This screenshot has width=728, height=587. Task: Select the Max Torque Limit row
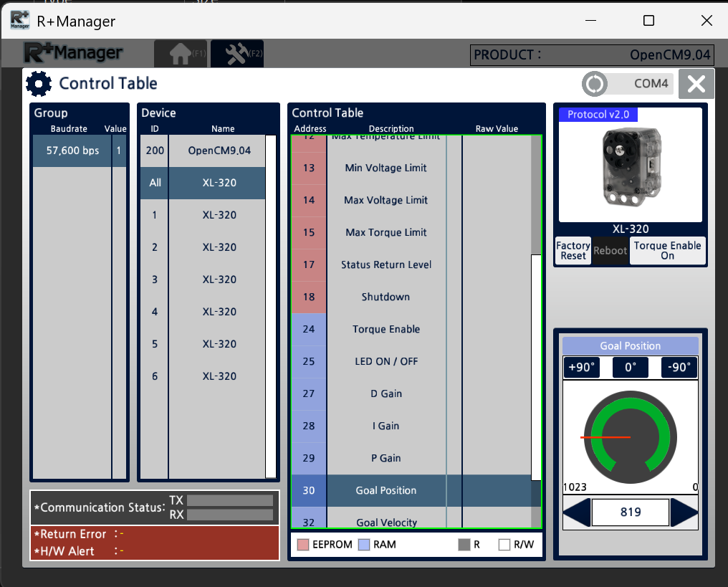[x=411, y=233]
